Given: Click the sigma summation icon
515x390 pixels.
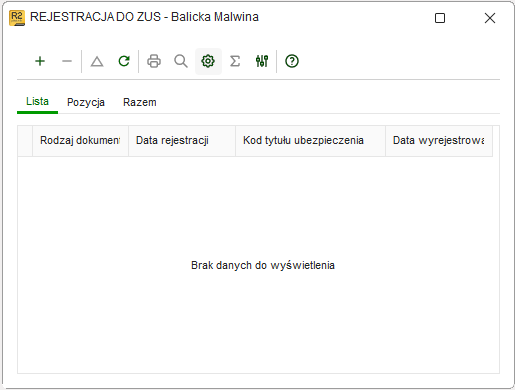Looking at the screenshot, I should pos(235,61).
